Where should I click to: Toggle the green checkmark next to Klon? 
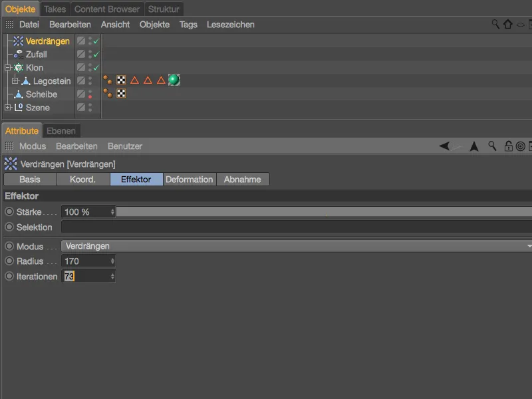97,67
